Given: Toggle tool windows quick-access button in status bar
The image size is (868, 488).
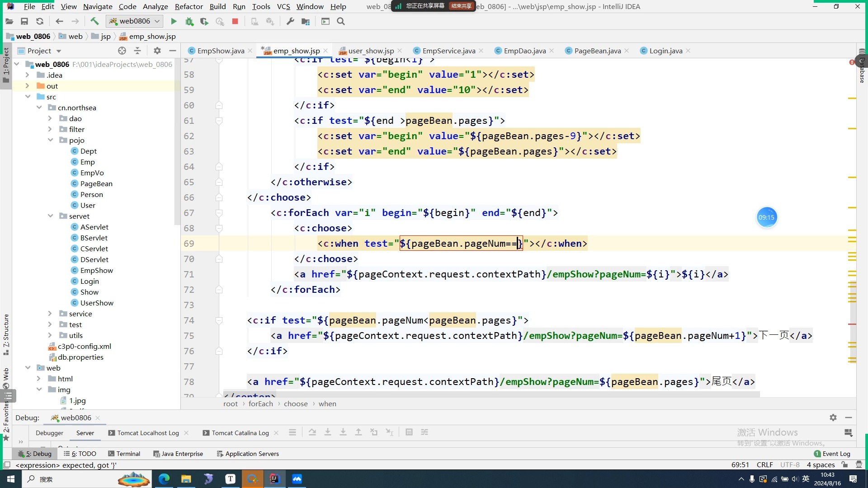Looking at the screenshot, I should (7, 465).
